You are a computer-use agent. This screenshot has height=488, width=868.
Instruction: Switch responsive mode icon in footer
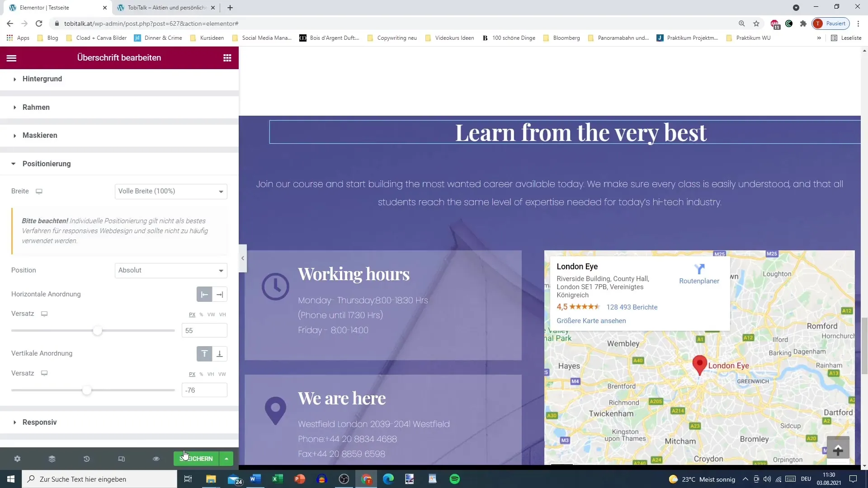click(122, 459)
